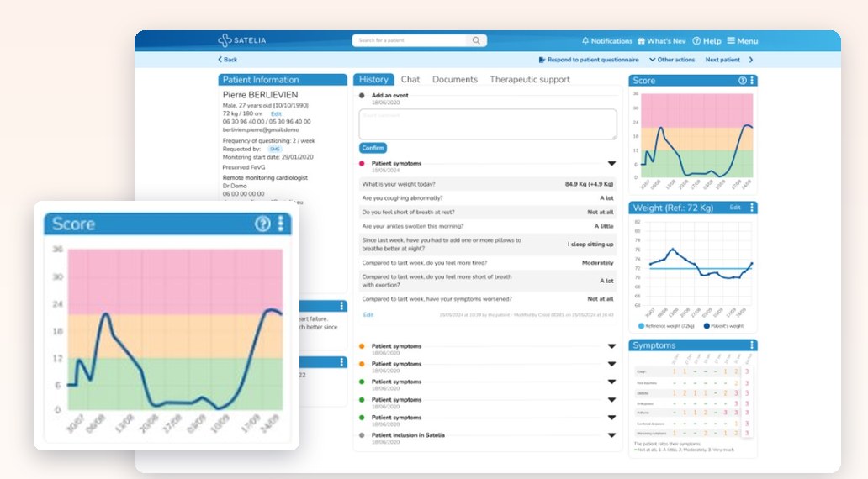Go Back with the chevron link
868x479 pixels.
pyautogui.click(x=228, y=59)
